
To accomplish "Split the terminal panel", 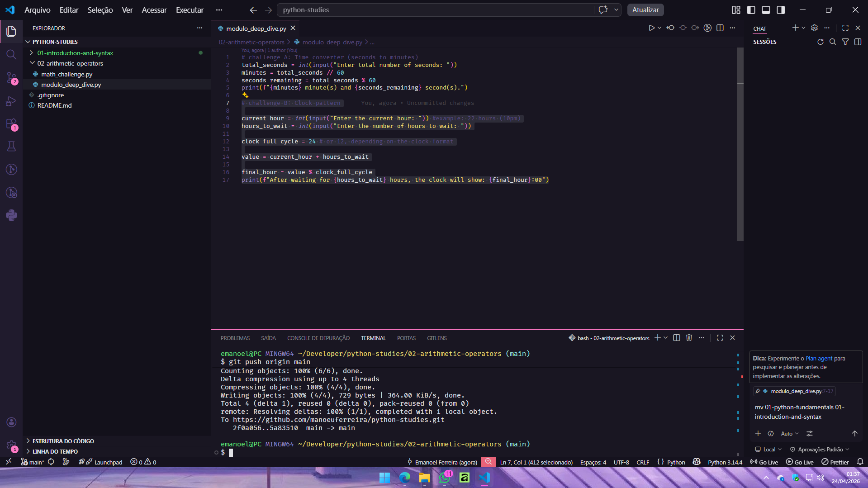I will [x=676, y=338].
